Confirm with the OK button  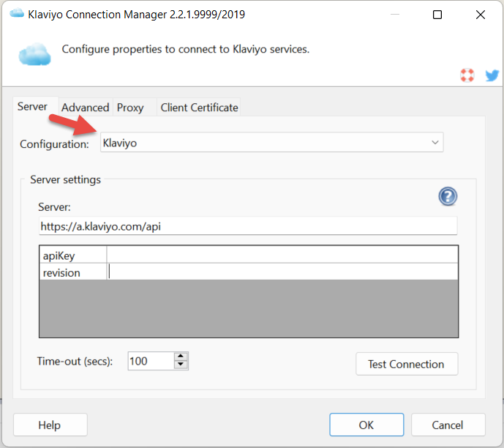pyautogui.click(x=366, y=425)
